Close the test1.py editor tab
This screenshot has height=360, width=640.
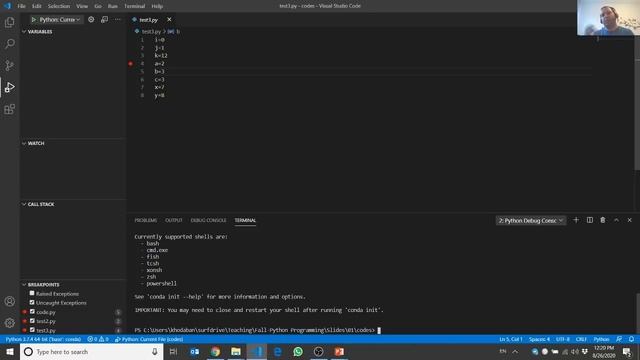click(169, 20)
